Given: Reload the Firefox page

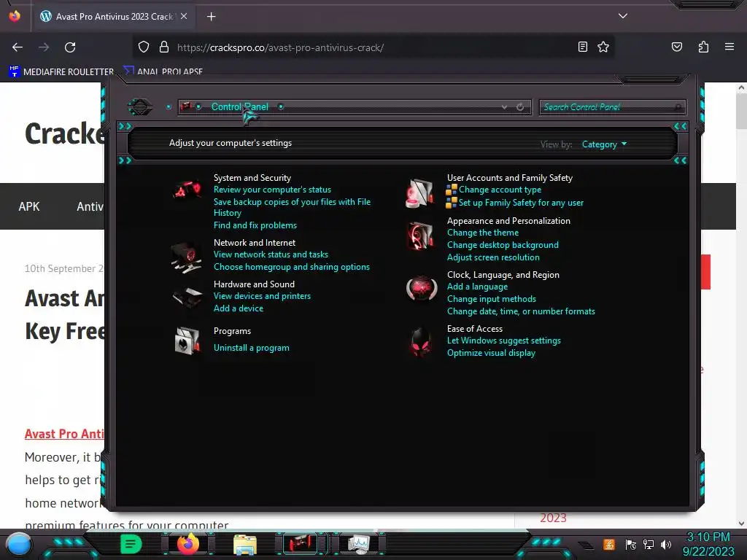Looking at the screenshot, I should [70, 47].
